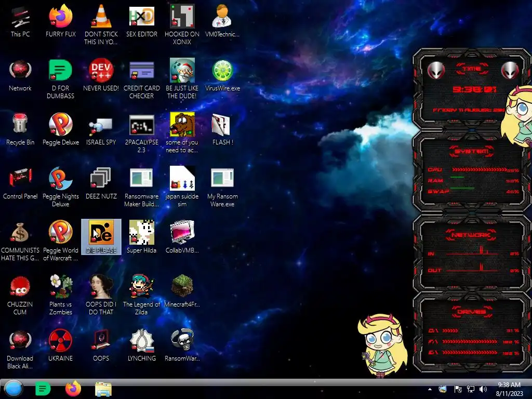Image resolution: width=532 pixels, height=399 pixels.
Task: Launch Plants vs Zombies shortcut
Action: pyautogui.click(x=60, y=295)
